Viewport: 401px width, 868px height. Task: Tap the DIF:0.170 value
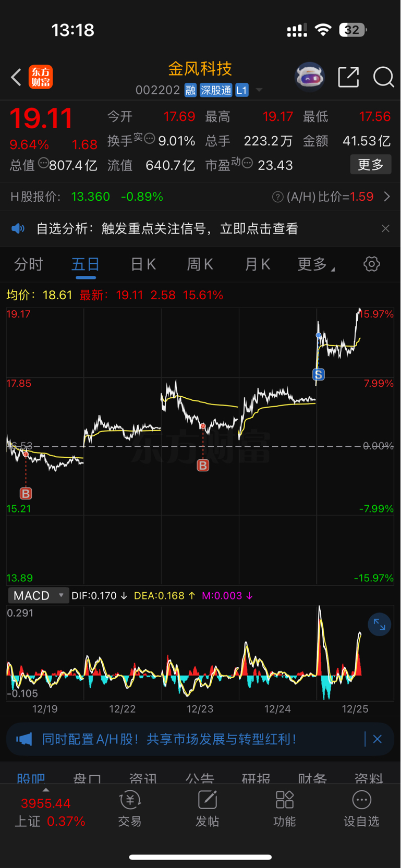pyautogui.click(x=99, y=595)
